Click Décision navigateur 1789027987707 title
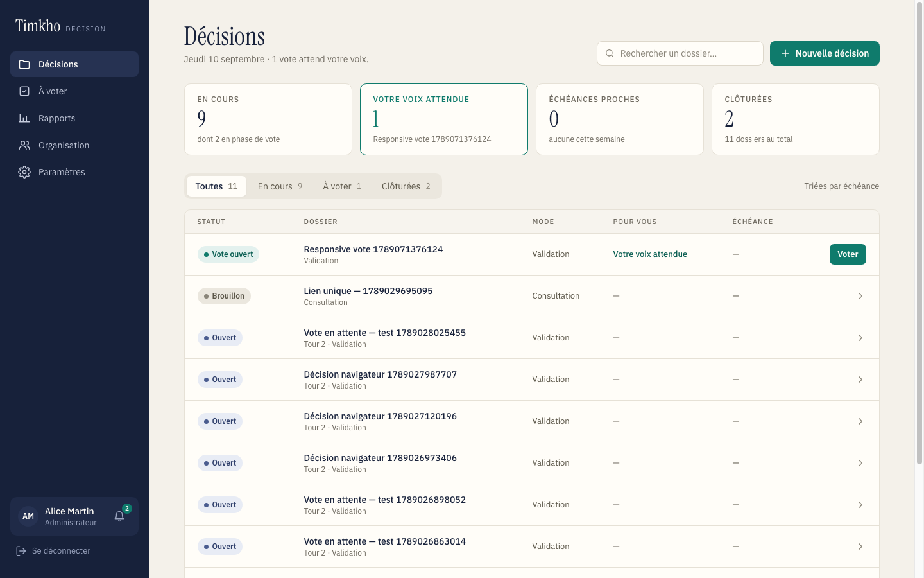Screen dimensions: 924x578 click(381, 374)
